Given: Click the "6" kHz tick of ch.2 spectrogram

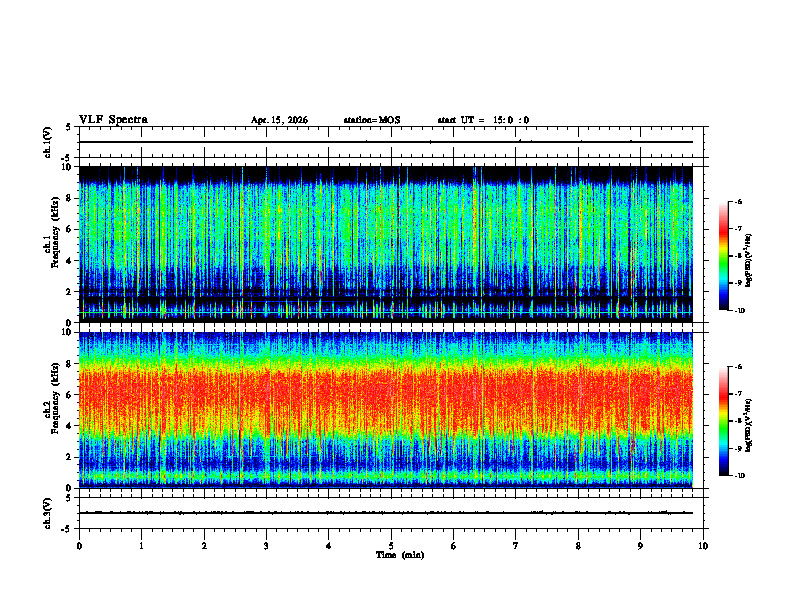Looking at the screenshot, I should click(70, 395).
